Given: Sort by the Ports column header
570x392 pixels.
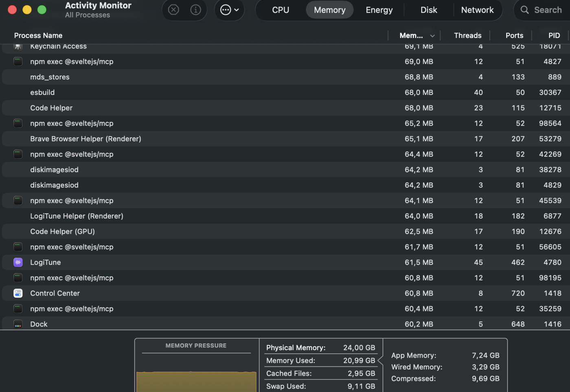Looking at the screenshot, I should click(x=514, y=36).
